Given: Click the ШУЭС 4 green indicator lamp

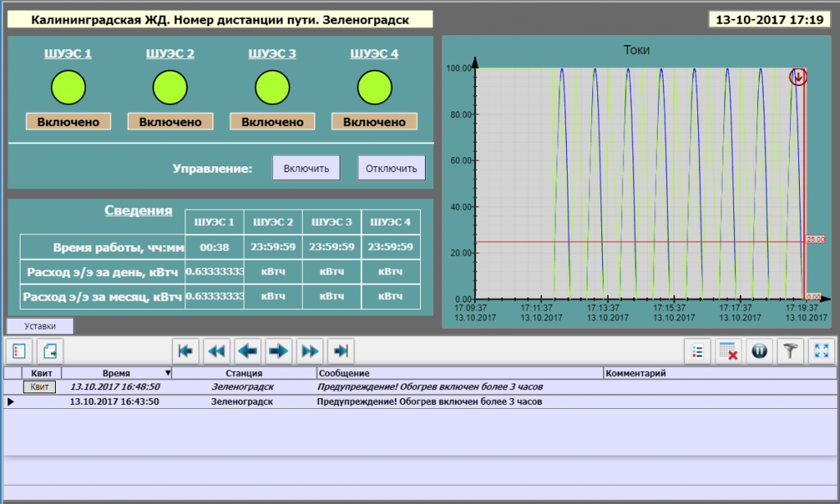Looking at the screenshot, I should [374, 87].
